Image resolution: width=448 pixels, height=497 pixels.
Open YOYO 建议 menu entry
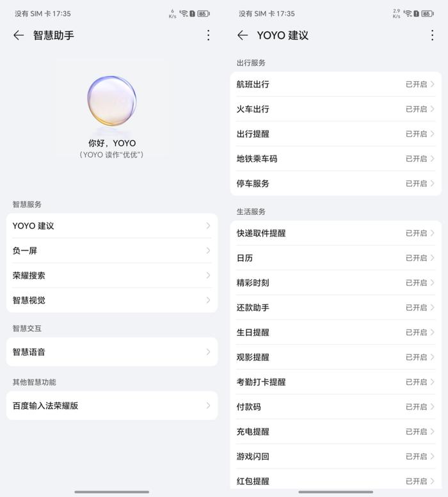pos(112,226)
